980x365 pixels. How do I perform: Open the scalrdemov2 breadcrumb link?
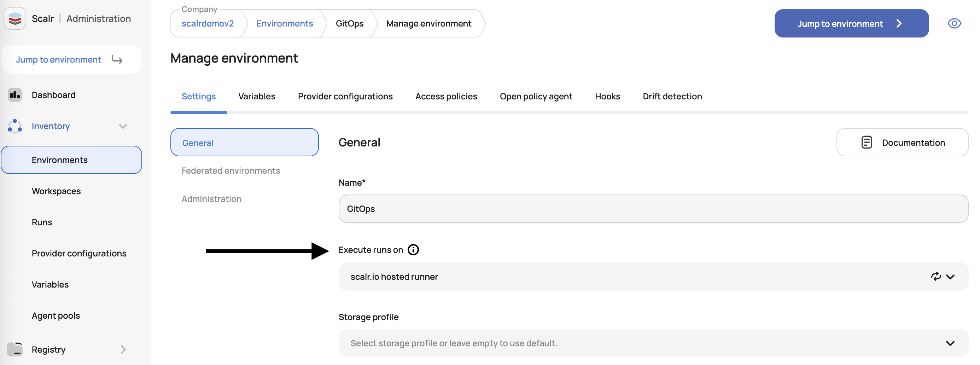208,24
